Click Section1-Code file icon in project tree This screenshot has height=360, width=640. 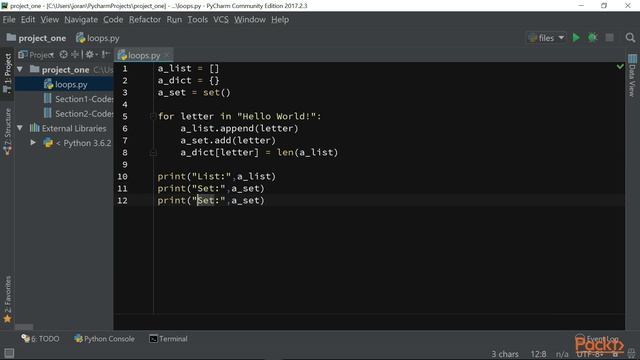tap(48, 99)
